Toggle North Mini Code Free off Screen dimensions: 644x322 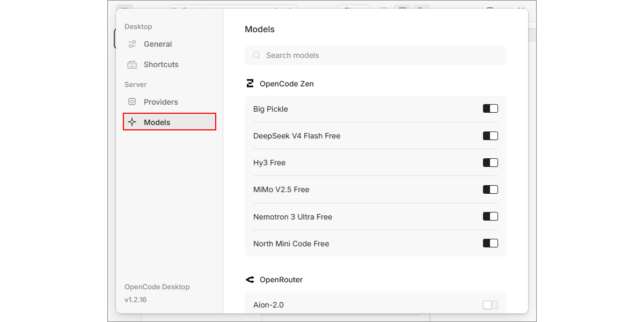[491, 244]
